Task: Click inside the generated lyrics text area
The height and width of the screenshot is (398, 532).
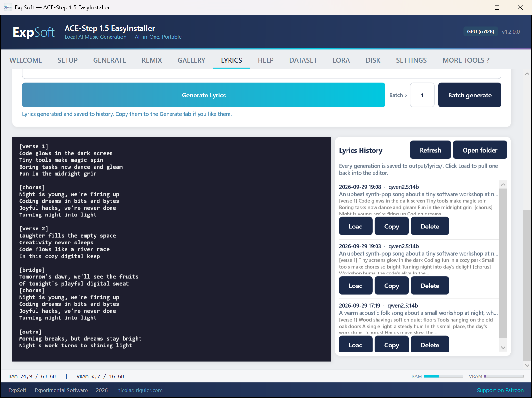Action: 172,249
